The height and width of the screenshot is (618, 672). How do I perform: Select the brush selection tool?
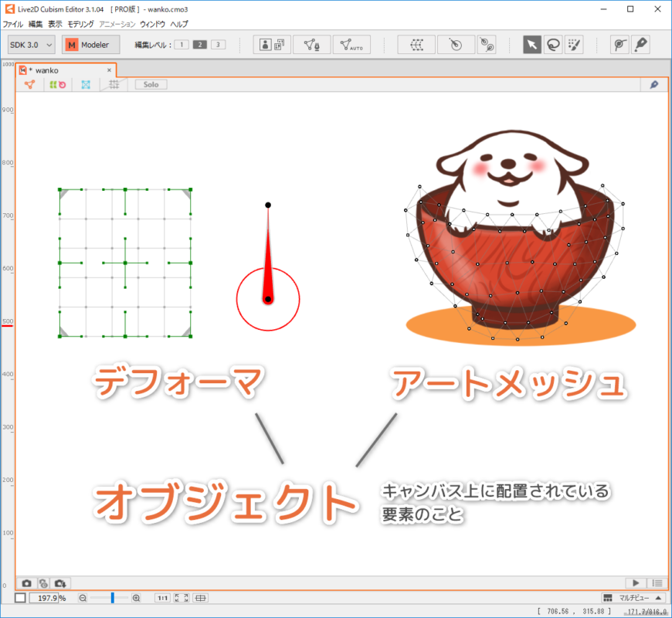click(574, 45)
